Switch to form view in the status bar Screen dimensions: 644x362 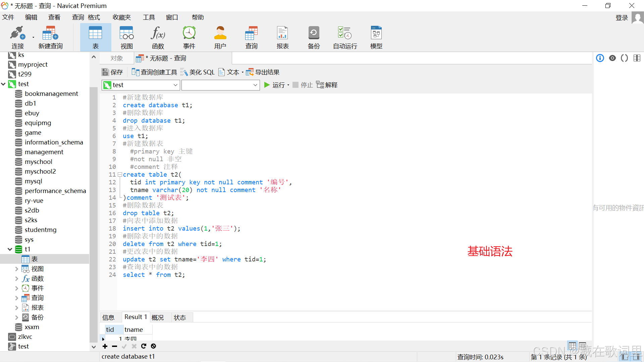click(x=583, y=346)
